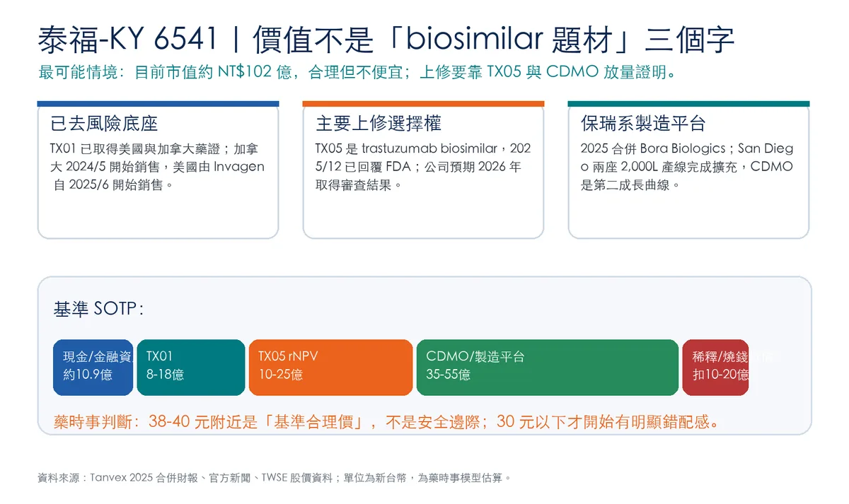Click the slide title 泰福-KY 6541
Image resolution: width=849 pixels, height=504 pixels.
[127, 39]
